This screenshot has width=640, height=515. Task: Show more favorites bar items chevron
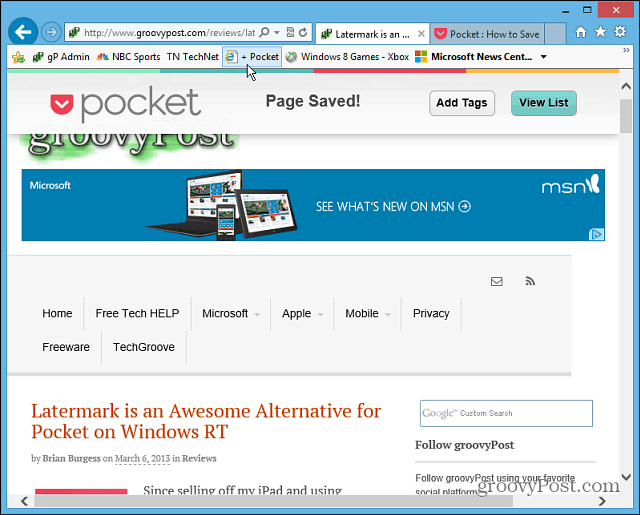(x=626, y=50)
